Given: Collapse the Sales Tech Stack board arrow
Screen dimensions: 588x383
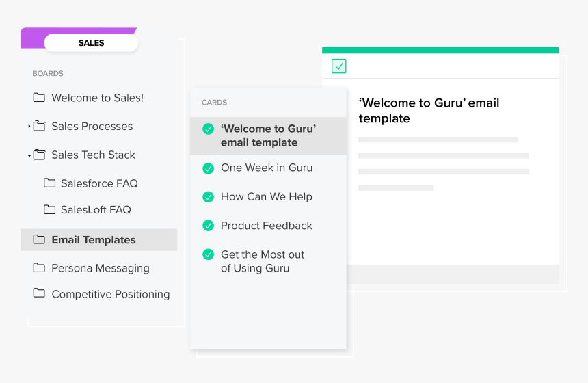Looking at the screenshot, I should click(x=29, y=155).
